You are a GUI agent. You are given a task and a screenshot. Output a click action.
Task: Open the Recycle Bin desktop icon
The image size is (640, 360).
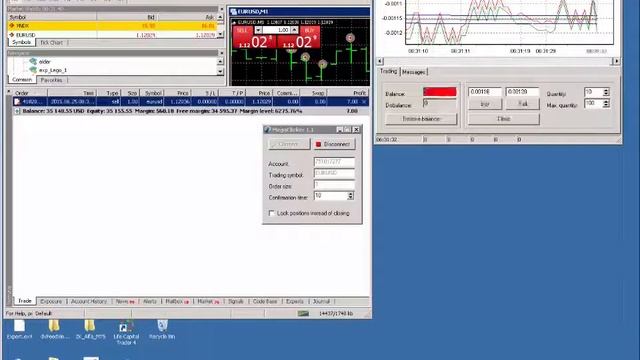162,326
